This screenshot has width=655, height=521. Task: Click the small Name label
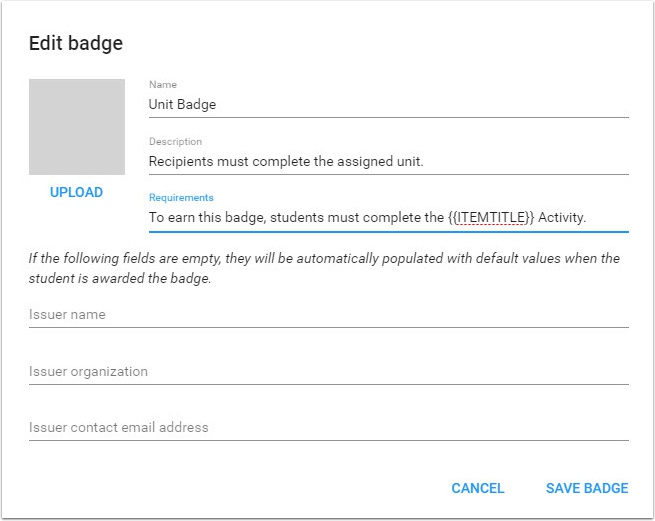[x=163, y=85]
